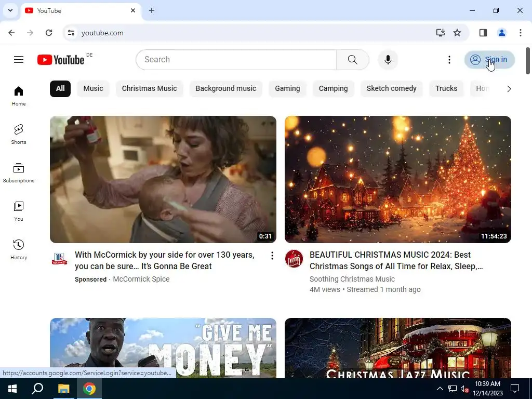Select the Gaming filter chip
The width and height of the screenshot is (532, 399).
pyautogui.click(x=287, y=88)
